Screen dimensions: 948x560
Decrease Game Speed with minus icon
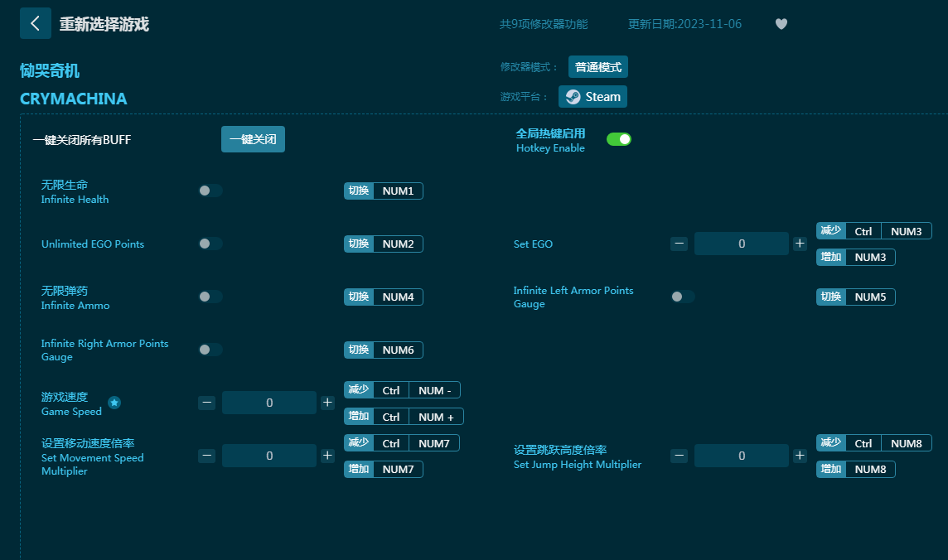(207, 403)
